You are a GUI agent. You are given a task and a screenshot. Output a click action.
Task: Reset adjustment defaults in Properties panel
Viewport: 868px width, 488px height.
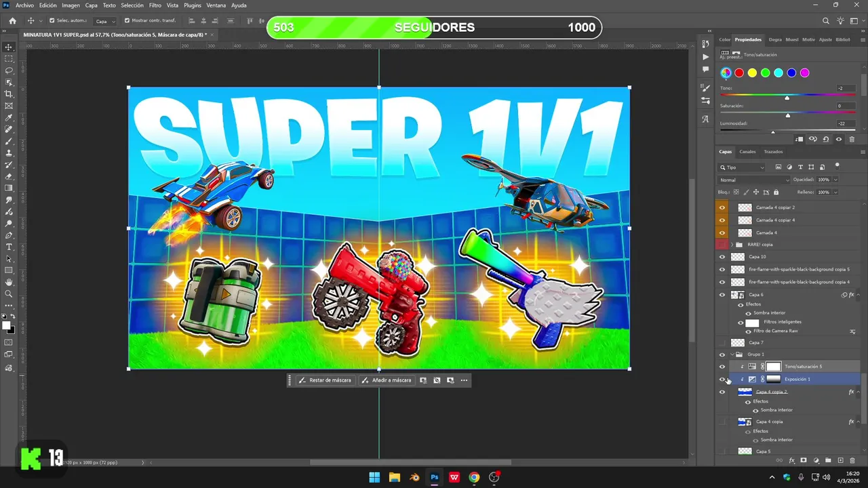point(825,139)
